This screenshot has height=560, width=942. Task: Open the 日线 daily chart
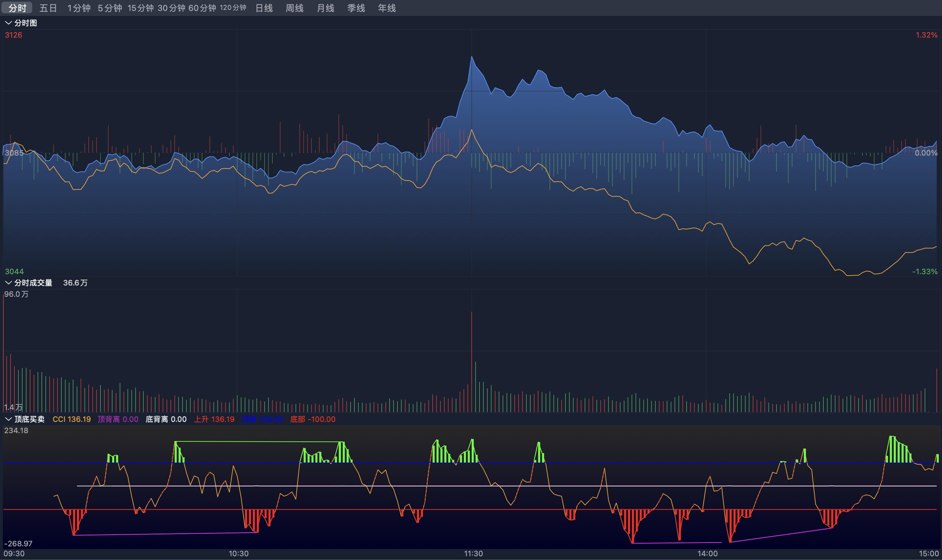(x=264, y=8)
